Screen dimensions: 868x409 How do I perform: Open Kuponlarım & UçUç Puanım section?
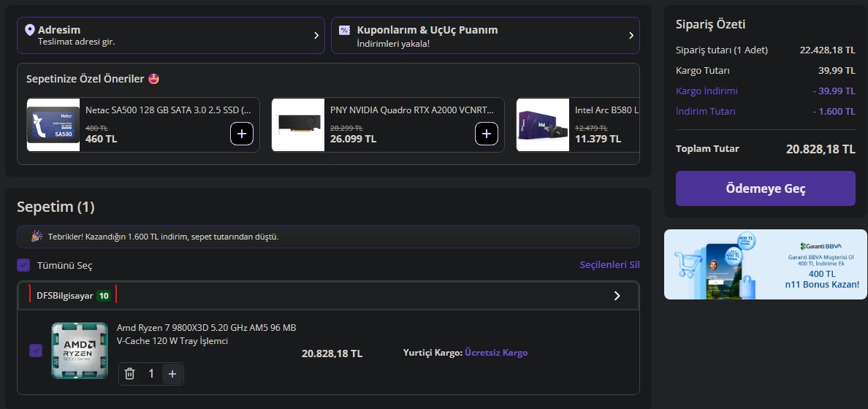pyautogui.click(x=485, y=35)
